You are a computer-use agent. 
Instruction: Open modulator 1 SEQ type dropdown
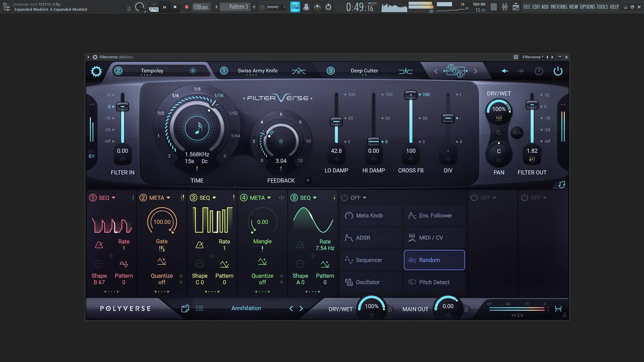[x=114, y=198]
